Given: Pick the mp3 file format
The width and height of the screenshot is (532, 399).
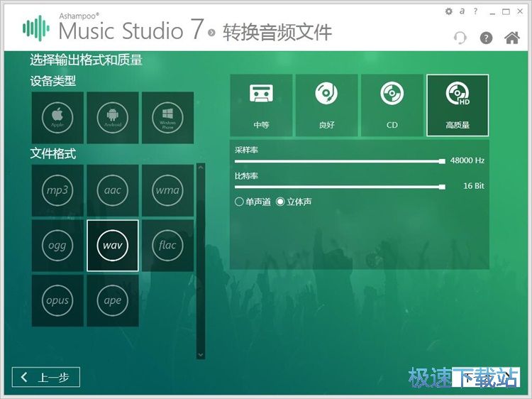Looking at the screenshot, I should [57, 190].
